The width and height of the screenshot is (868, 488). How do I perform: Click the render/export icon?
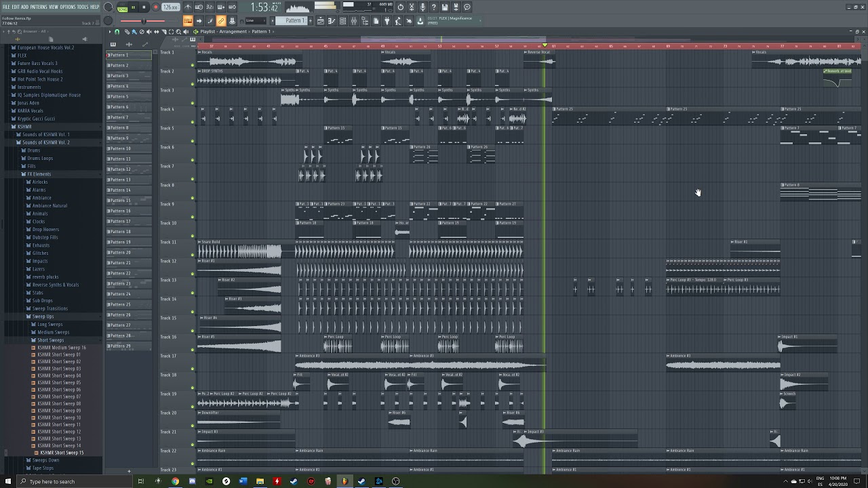(x=456, y=7)
